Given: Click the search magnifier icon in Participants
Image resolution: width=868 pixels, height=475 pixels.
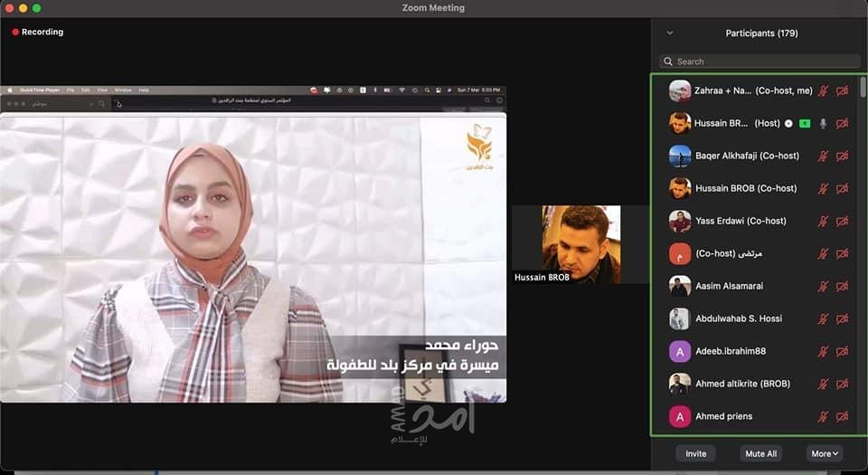Looking at the screenshot, I should tap(668, 62).
